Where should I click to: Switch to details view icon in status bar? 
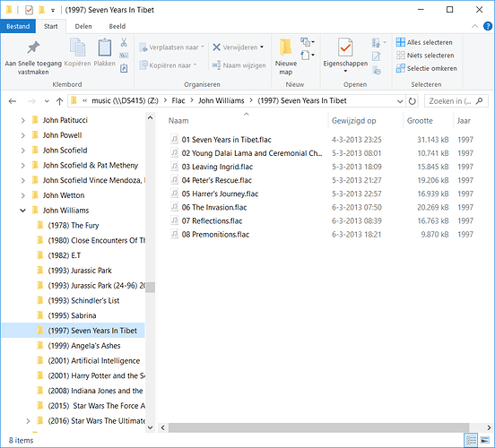click(471, 440)
